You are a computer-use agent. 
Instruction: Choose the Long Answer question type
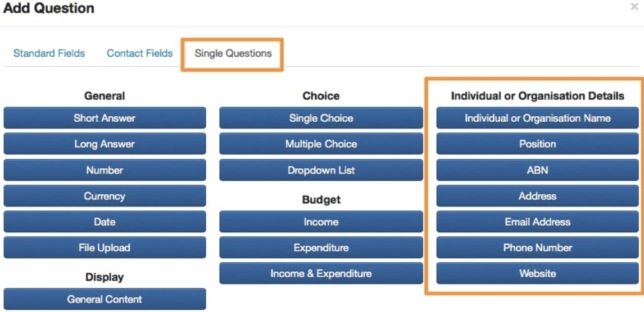pyautogui.click(x=105, y=144)
